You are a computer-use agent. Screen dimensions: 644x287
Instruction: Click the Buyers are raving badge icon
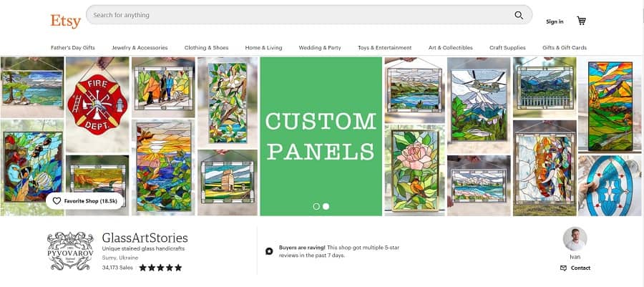pyautogui.click(x=269, y=251)
